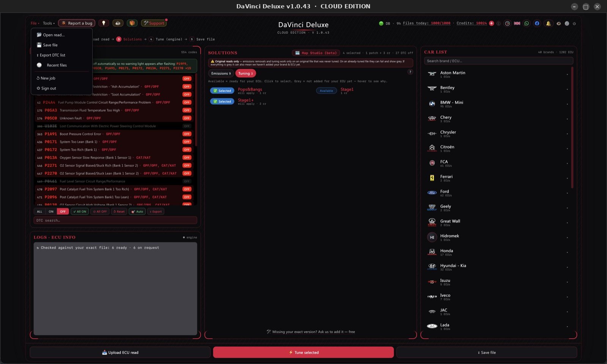
Task: Click the gift box icon button
Action: (132, 23)
